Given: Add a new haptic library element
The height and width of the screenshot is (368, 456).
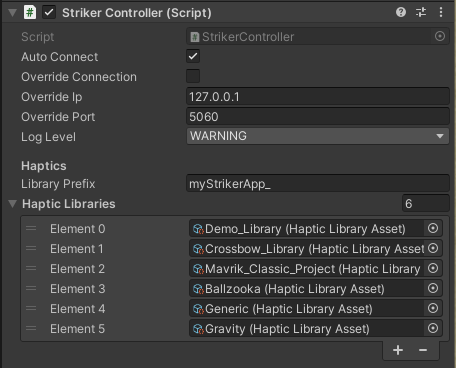Looking at the screenshot, I should (398, 350).
